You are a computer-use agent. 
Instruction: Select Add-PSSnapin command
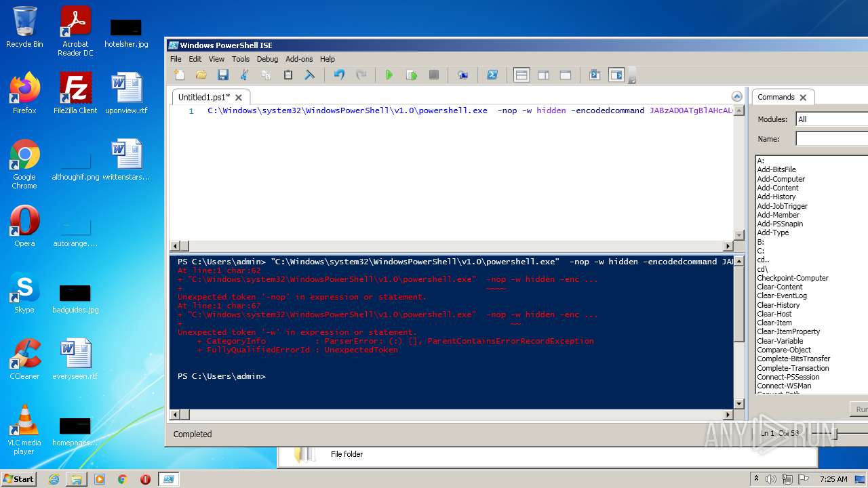pyautogui.click(x=780, y=224)
